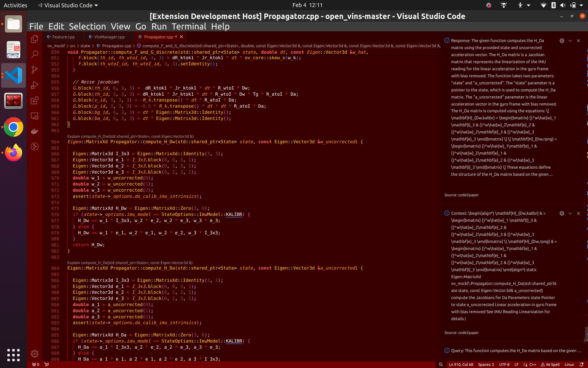The height and width of the screenshot is (368, 588).
Task: Click Explain compute_H_Da code lens link
Action: point(130,263)
